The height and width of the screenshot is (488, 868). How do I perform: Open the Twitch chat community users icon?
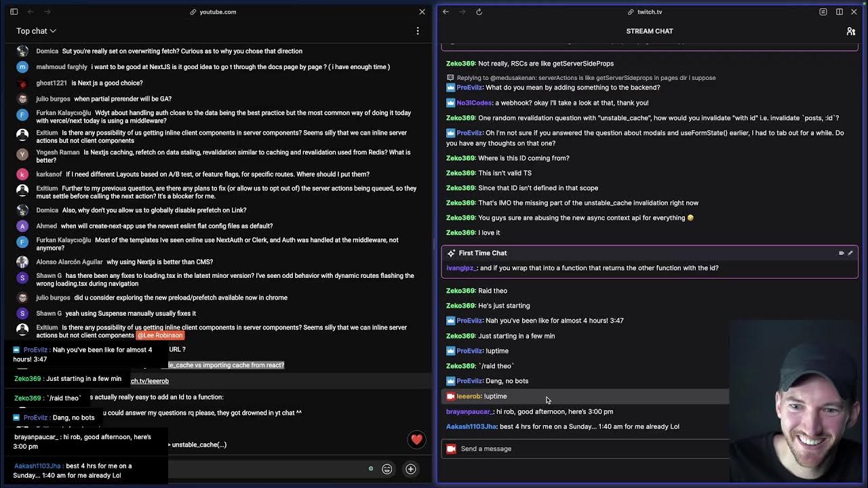[850, 31]
